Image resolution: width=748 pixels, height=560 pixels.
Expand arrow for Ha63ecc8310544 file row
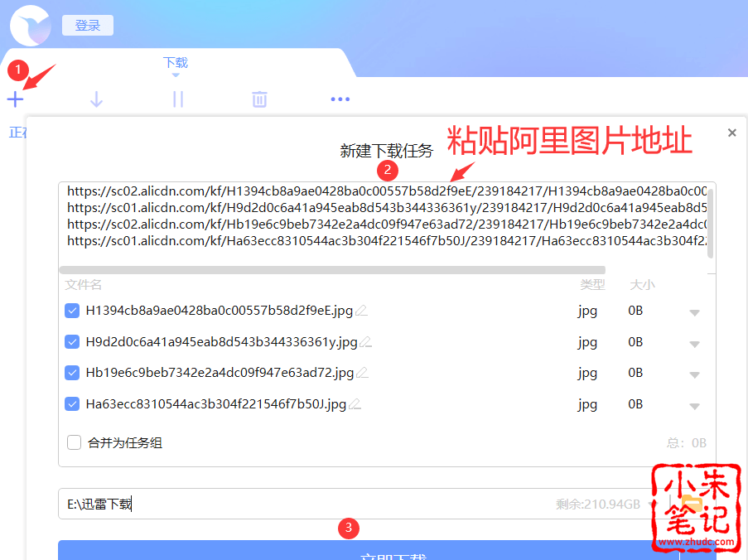click(x=694, y=406)
